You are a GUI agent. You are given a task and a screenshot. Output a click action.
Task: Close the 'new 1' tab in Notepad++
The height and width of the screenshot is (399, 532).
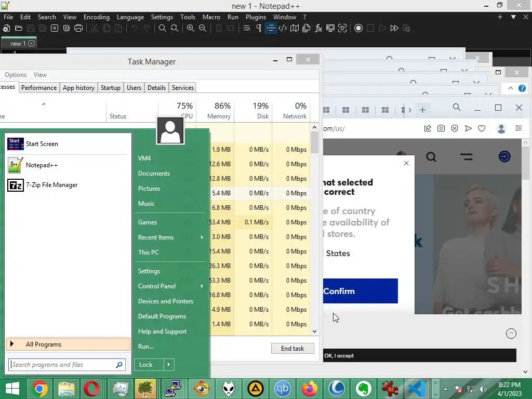(x=32, y=44)
